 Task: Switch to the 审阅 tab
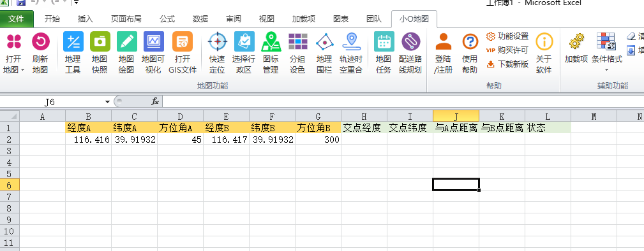(x=234, y=19)
